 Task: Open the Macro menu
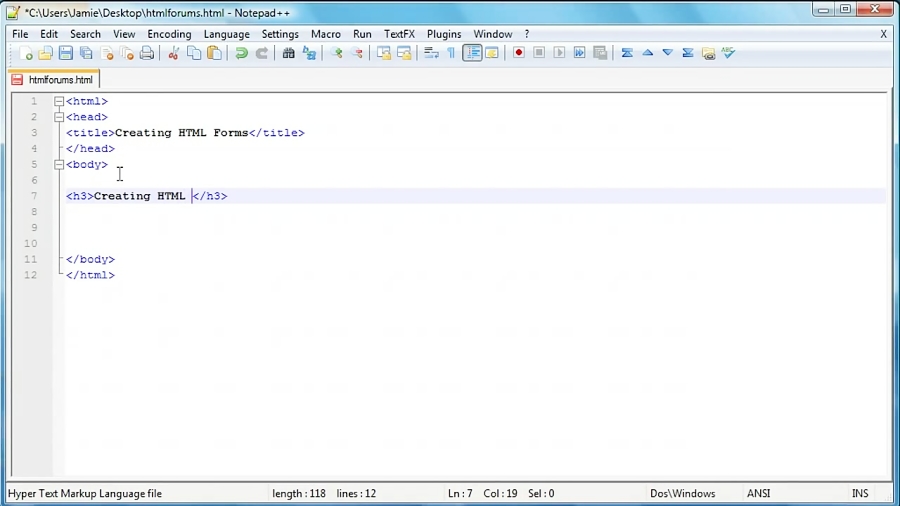pyautogui.click(x=325, y=34)
